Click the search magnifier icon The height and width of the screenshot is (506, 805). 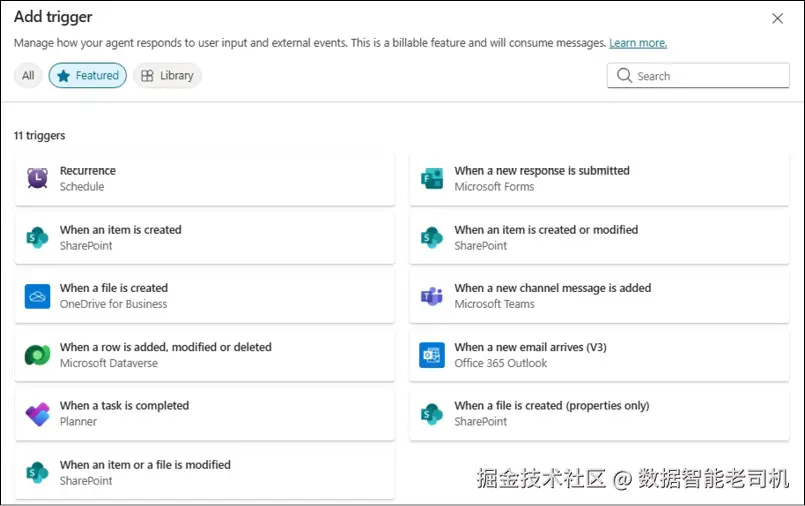[624, 75]
